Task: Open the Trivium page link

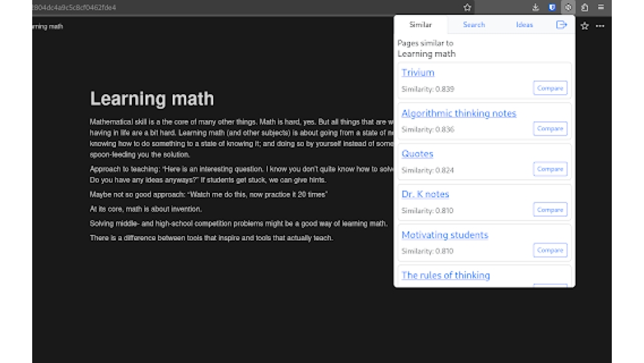Action: (x=418, y=72)
